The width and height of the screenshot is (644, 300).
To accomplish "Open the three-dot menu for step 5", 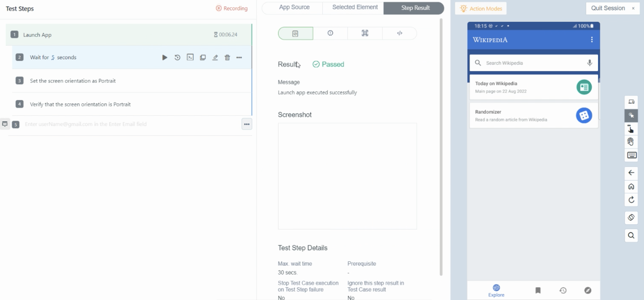I will click(246, 124).
